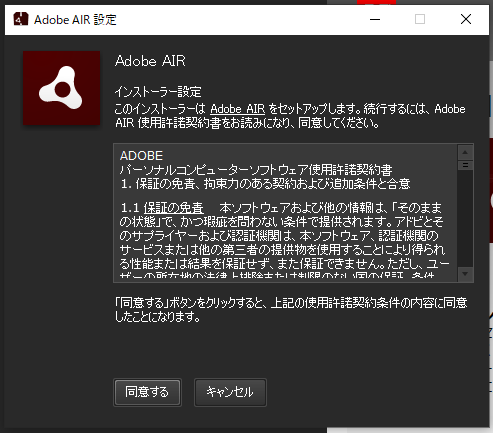Click the Adobe AIR heading text

click(150, 61)
